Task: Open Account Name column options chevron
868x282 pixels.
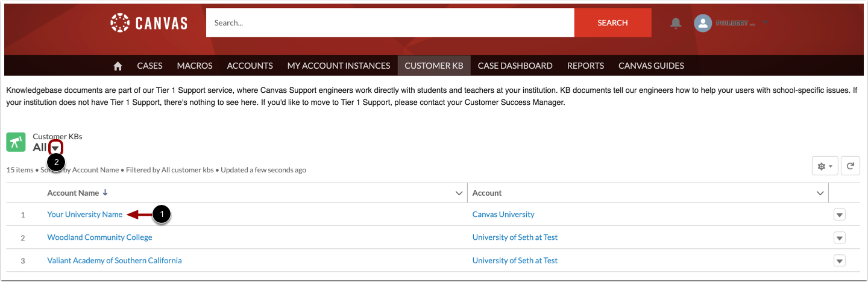Action: [x=458, y=193]
